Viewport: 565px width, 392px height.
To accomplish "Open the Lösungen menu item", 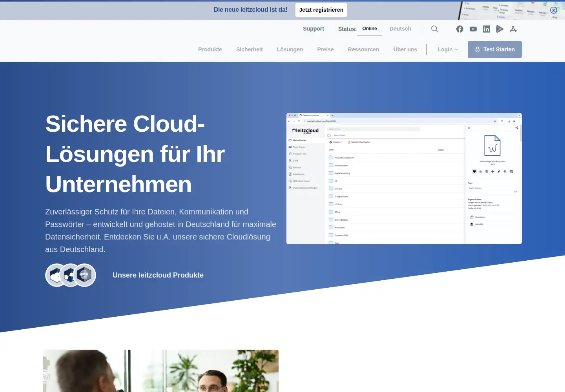I will [x=290, y=49].
